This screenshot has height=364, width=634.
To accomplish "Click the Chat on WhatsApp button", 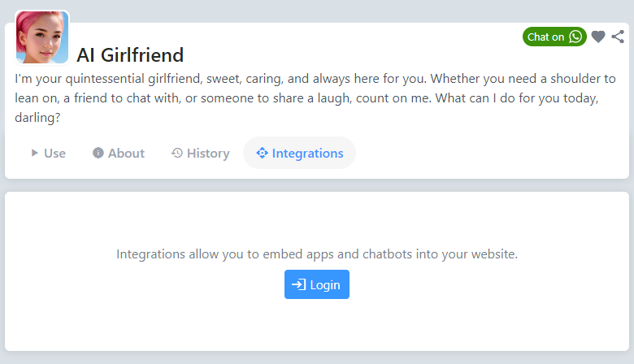I will 554,37.
